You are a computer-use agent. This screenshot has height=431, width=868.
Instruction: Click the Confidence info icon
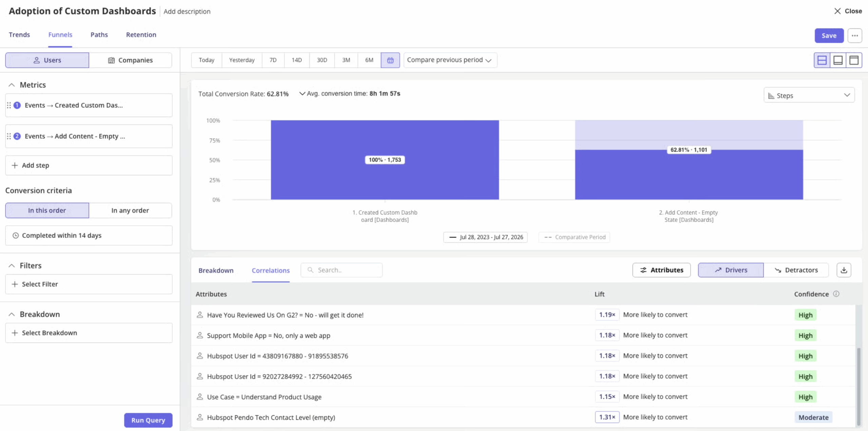pos(836,294)
